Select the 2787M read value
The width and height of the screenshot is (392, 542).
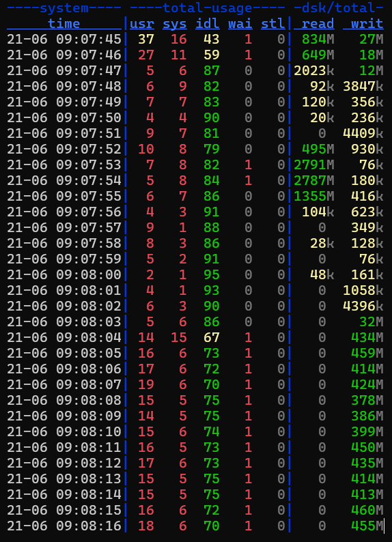pos(314,180)
